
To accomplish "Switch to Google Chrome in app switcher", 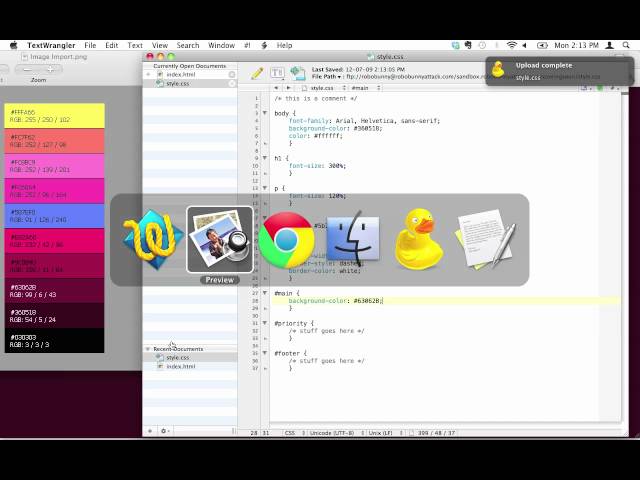I will pos(287,240).
